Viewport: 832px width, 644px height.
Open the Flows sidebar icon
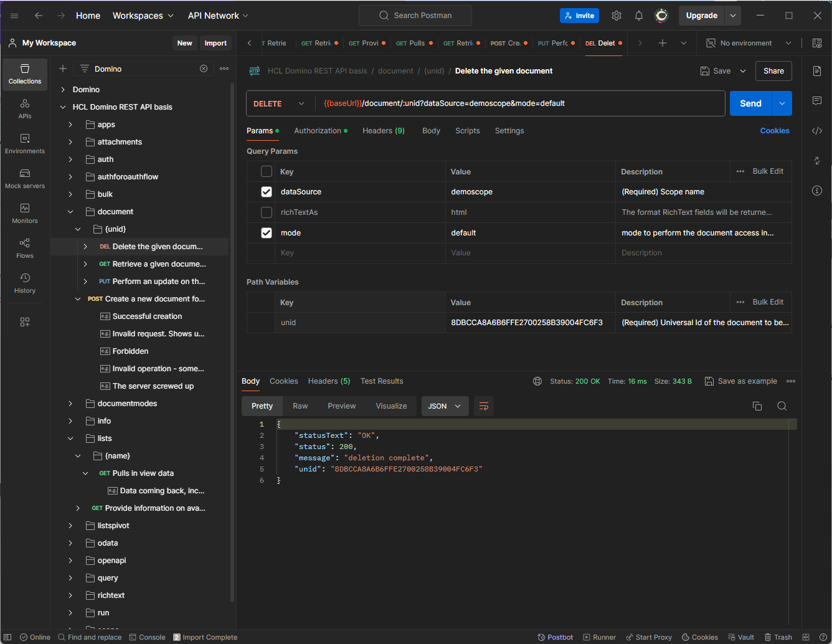[x=25, y=248]
